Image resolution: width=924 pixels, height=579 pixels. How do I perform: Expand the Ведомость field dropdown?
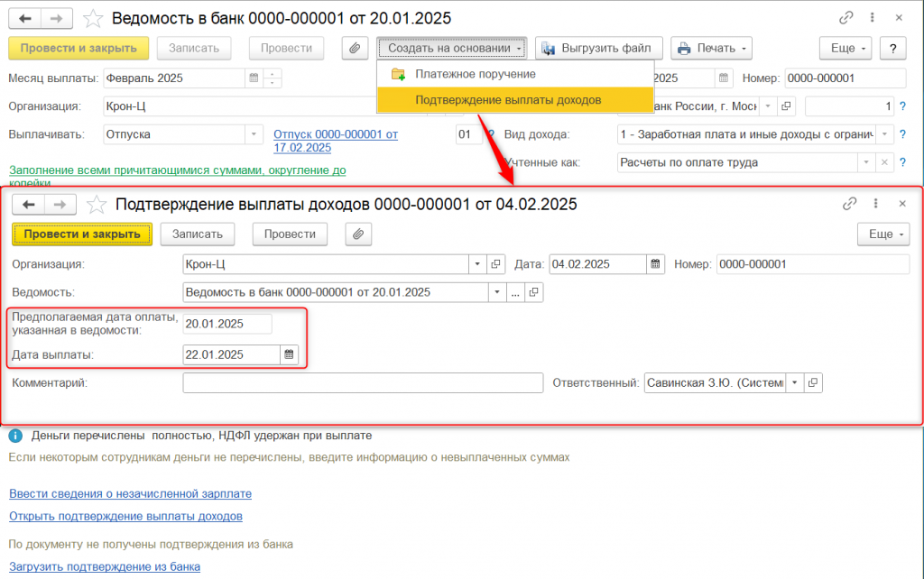[497, 292]
